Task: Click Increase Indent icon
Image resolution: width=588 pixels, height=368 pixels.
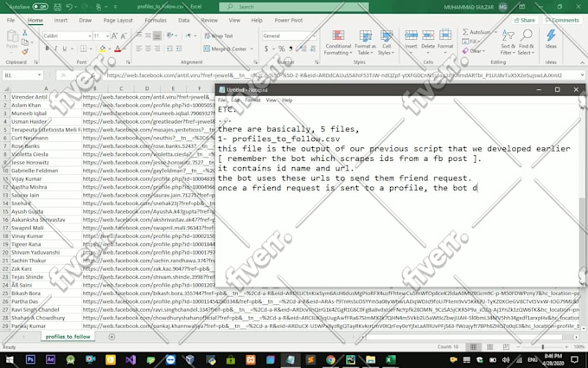Action: 178,48
